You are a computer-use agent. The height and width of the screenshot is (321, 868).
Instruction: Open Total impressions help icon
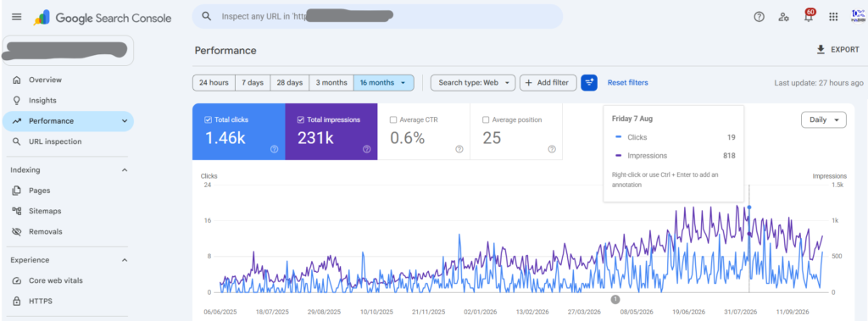[366, 149]
